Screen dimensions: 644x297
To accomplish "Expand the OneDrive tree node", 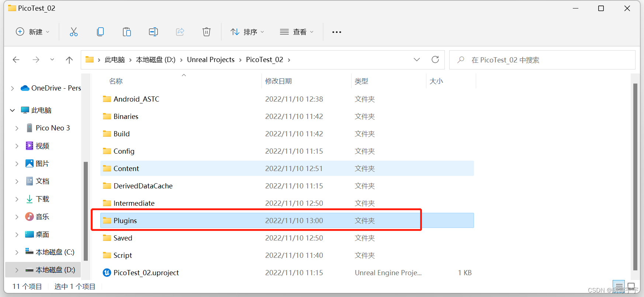I will point(13,88).
